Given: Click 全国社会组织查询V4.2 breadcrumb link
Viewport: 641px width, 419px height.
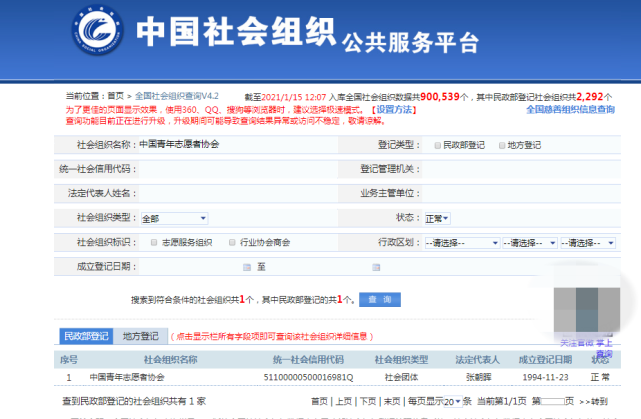Looking at the screenshot, I should click(x=177, y=96).
